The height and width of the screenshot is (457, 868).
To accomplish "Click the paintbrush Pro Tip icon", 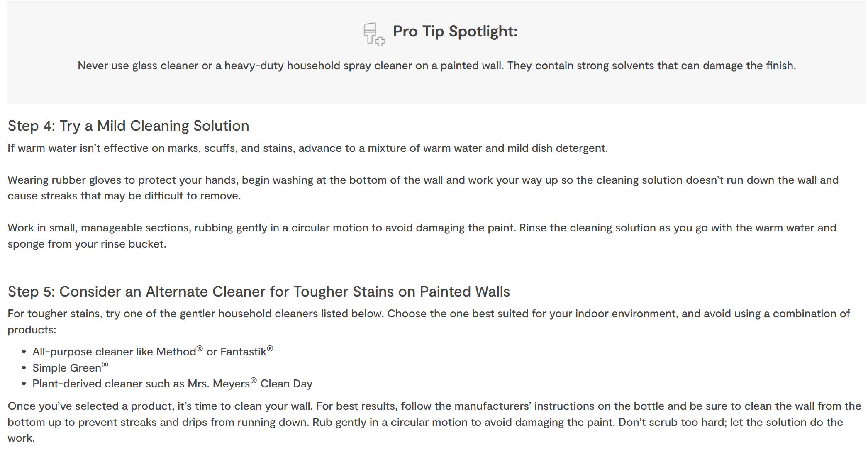I will click(373, 34).
